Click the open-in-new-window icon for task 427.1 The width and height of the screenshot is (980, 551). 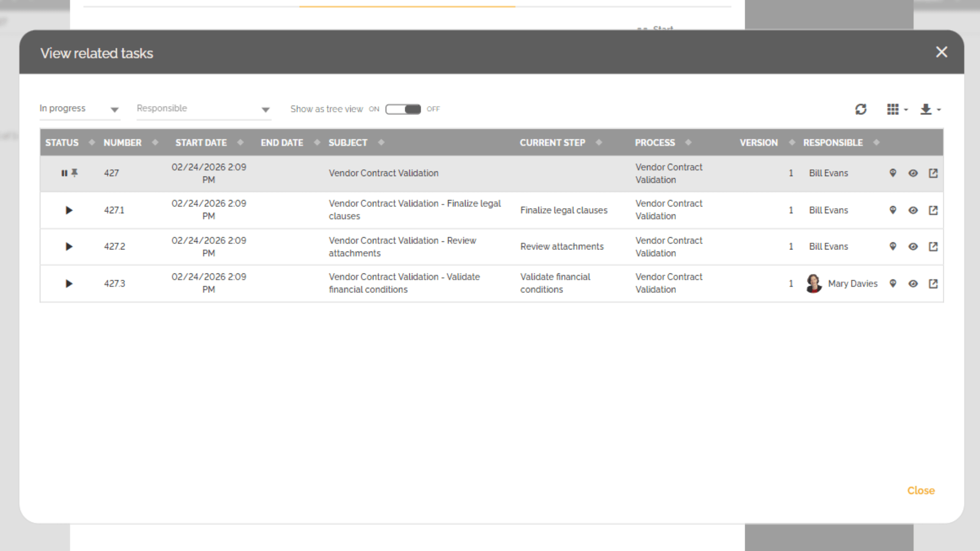point(933,210)
